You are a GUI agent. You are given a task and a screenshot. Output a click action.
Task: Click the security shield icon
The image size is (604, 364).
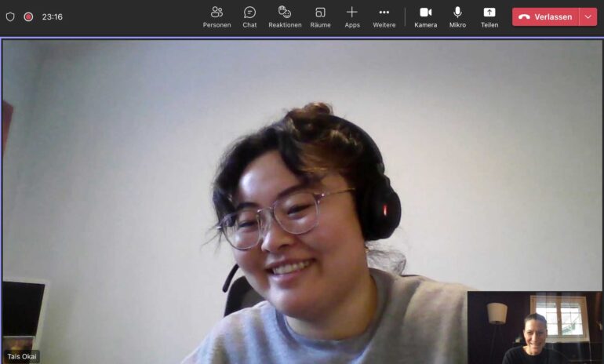[10, 16]
